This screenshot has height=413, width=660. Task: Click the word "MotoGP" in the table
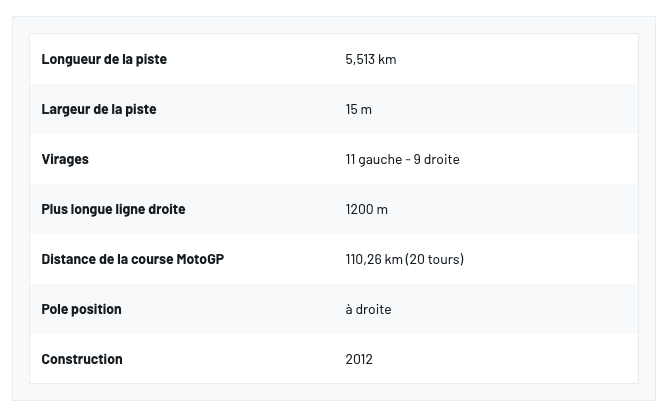[200, 259]
